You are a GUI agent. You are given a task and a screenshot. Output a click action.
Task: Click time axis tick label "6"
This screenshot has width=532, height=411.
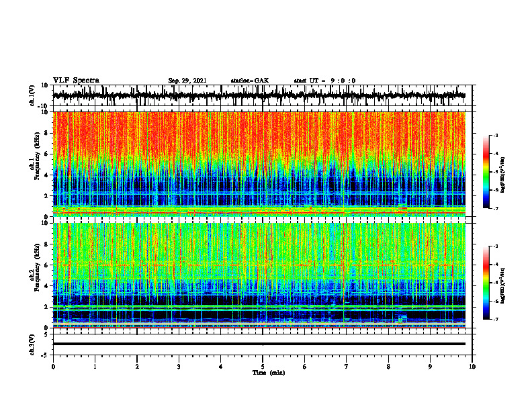305,367
